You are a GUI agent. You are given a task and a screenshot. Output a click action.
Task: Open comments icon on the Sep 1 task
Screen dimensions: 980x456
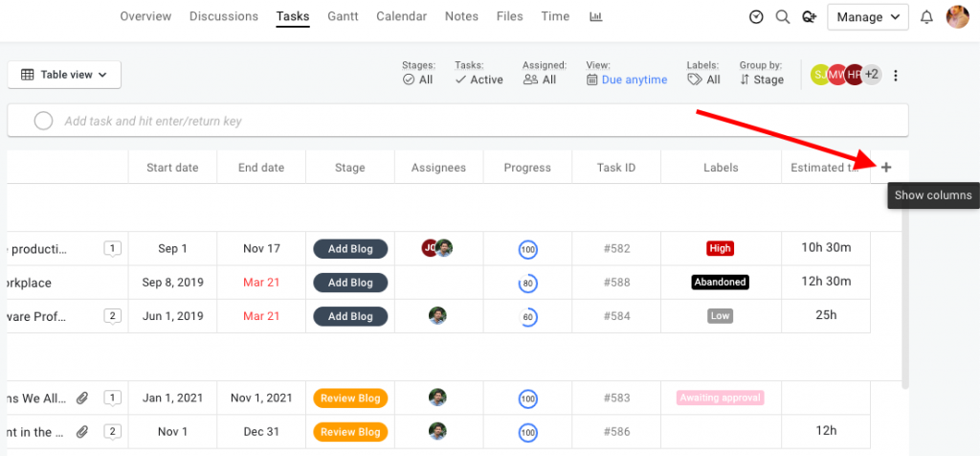112,249
